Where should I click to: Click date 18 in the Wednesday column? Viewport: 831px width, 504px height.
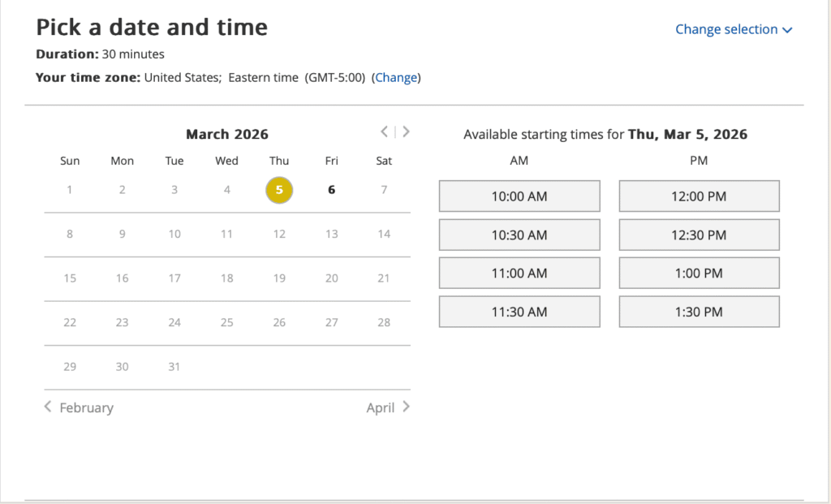click(227, 278)
